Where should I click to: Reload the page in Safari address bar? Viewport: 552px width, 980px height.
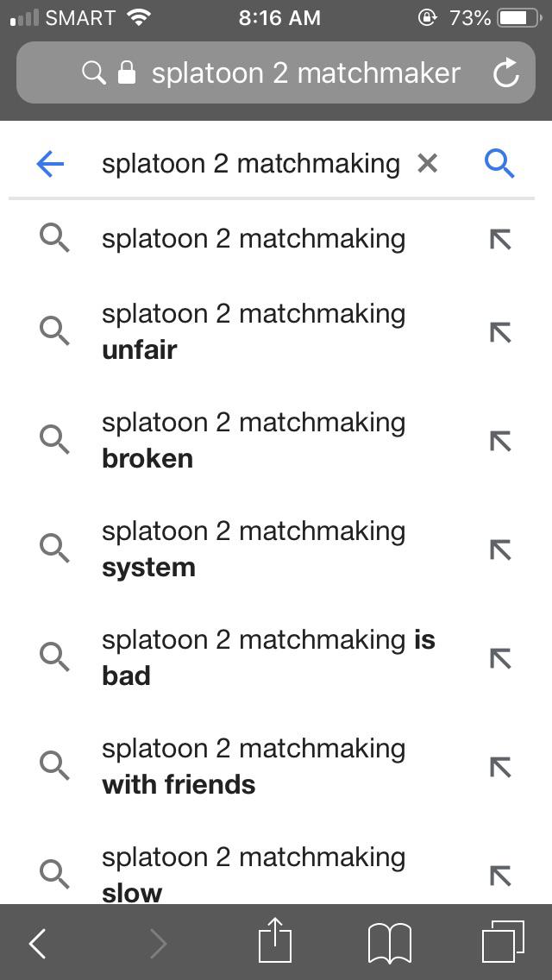click(x=506, y=74)
